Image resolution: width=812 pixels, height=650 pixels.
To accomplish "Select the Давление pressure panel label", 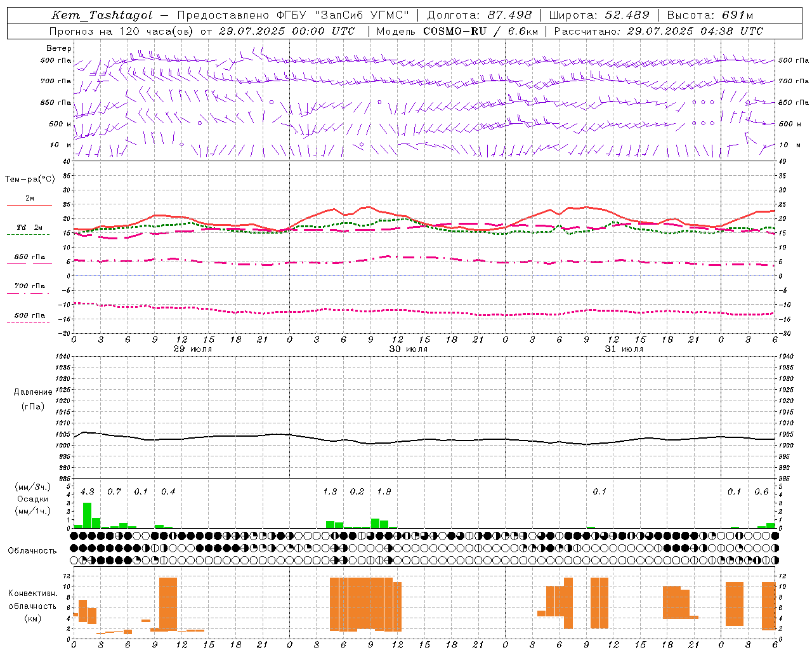I will point(33,392).
